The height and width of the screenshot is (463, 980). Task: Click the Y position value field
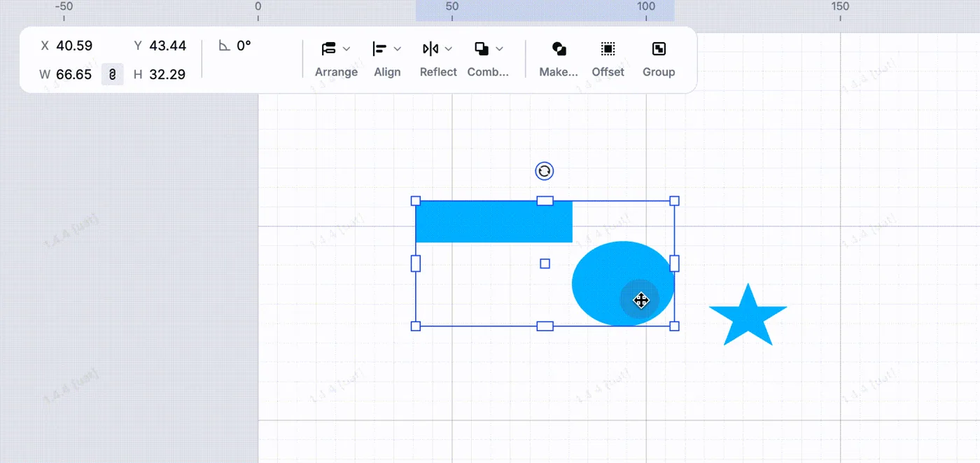tap(168, 46)
